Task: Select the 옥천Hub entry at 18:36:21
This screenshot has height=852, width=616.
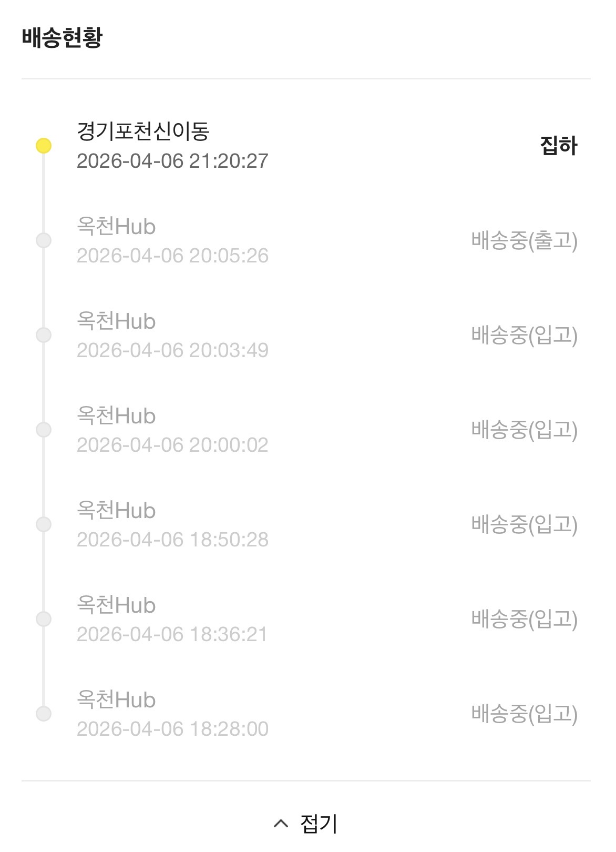Action: pyautogui.click(x=116, y=605)
